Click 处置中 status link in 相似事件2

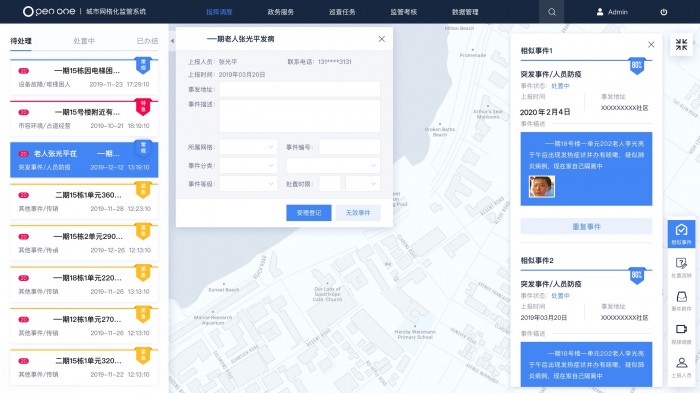(x=560, y=296)
